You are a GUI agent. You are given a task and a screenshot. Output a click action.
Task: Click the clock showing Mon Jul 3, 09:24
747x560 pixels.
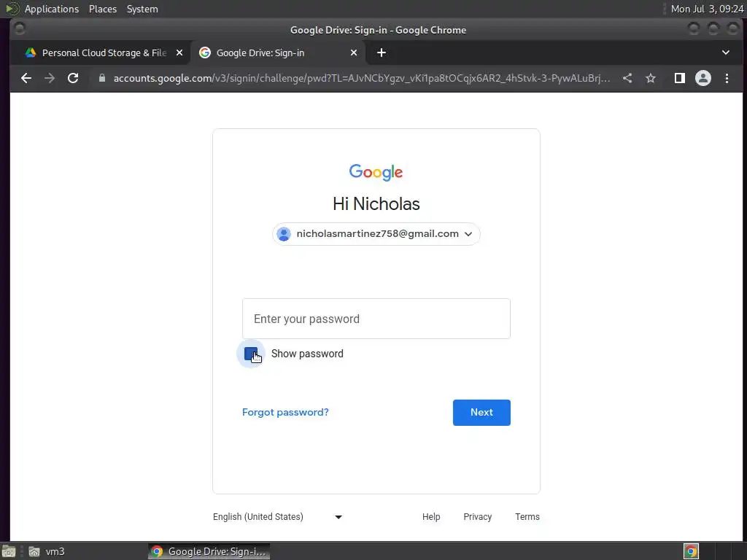[707, 9]
